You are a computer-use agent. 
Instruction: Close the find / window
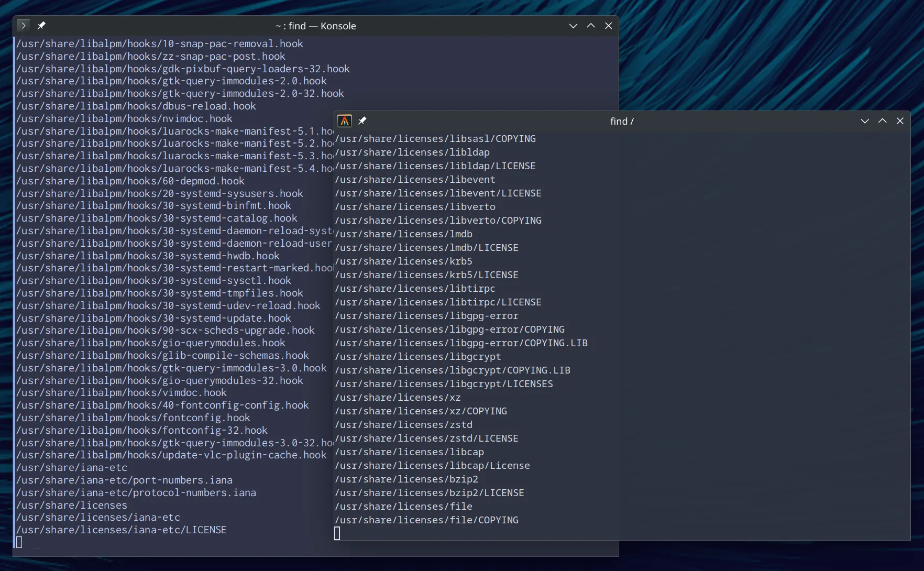(900, 121)
